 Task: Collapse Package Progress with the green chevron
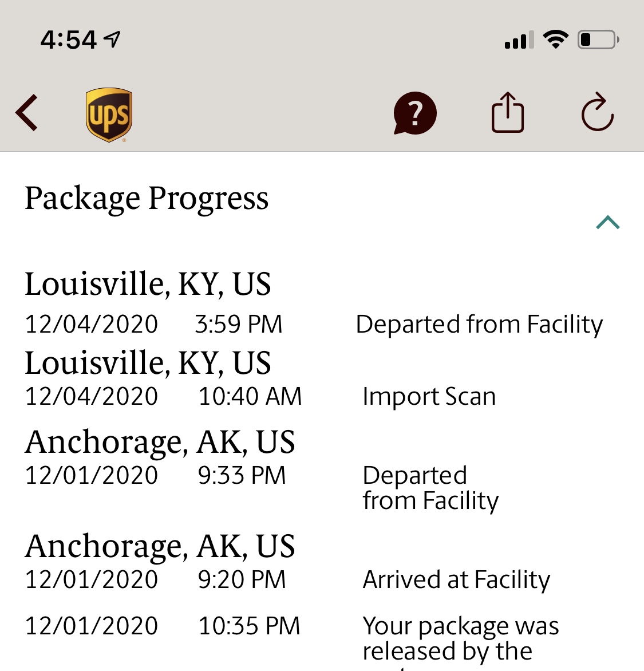607,222
